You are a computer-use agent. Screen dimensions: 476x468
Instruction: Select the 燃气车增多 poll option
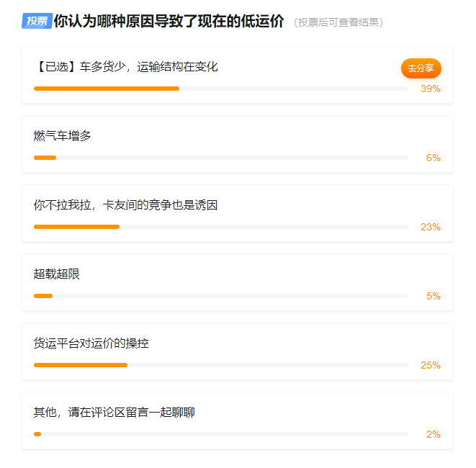coord(238,145)
